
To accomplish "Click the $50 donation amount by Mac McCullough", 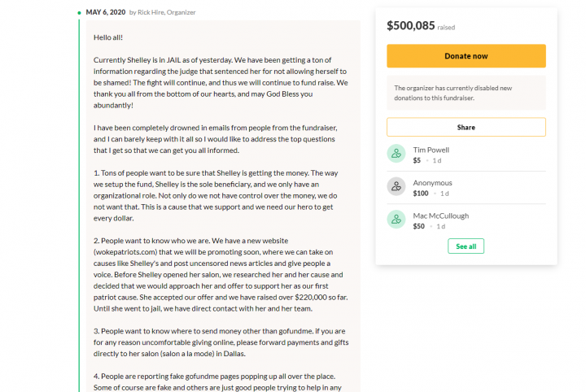I will [x=418, y=226].
